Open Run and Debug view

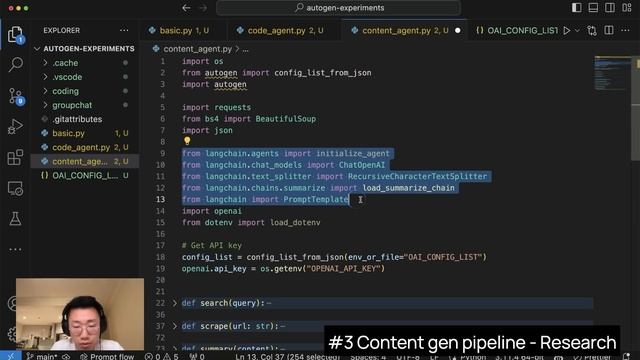(16, 127)
